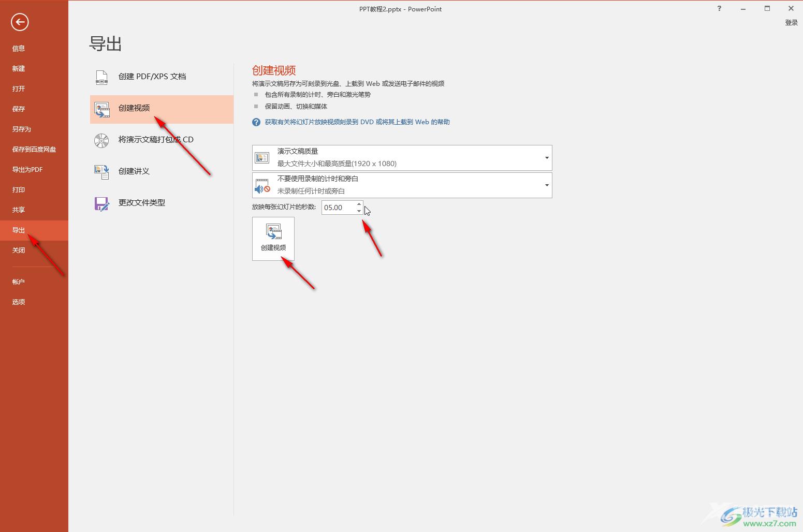The image size is (803, 532).
Task: Click the timings and narrations speaker icon
Action: [x=262, y=185]
